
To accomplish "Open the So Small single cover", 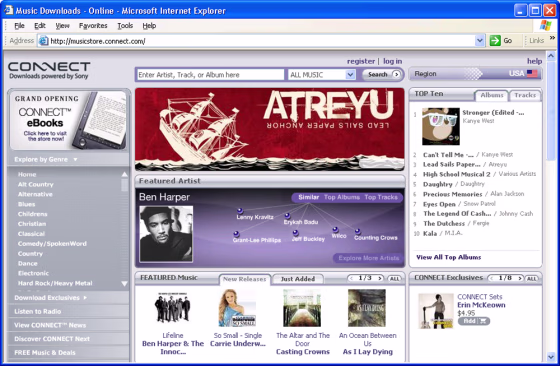I will click(237, 308).
